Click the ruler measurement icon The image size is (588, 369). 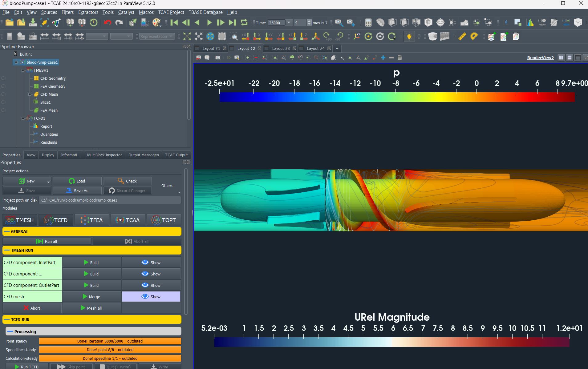tap(462, 37)
